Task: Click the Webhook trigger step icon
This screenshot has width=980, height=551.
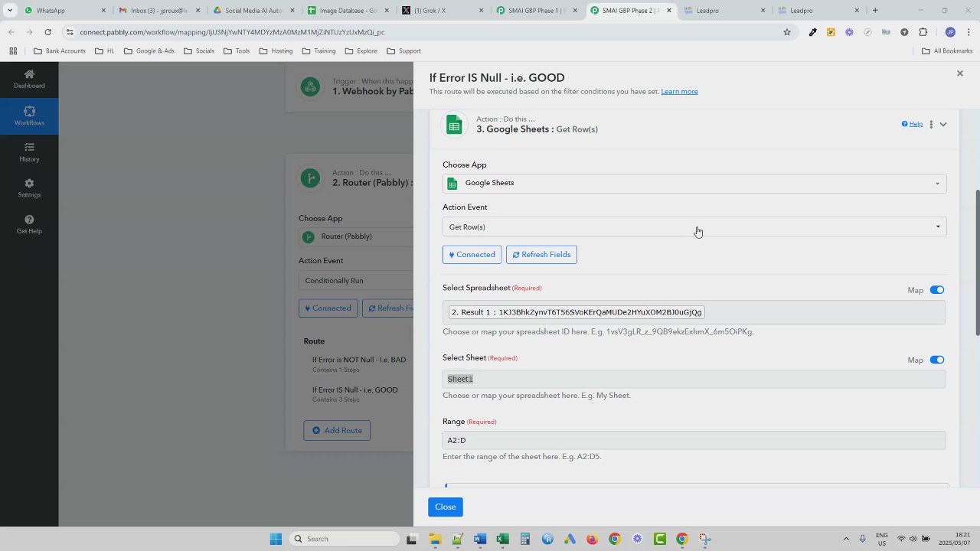Action: [x=310, y=86]
